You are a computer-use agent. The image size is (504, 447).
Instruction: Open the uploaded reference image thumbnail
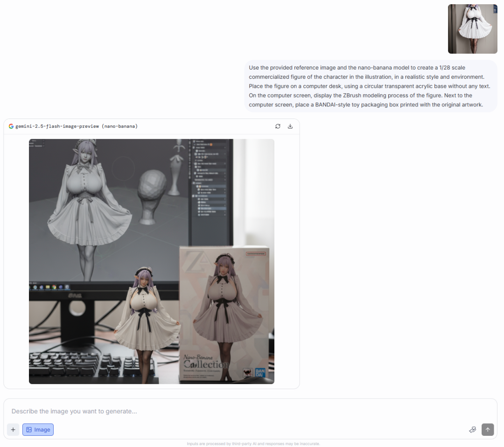472,29
